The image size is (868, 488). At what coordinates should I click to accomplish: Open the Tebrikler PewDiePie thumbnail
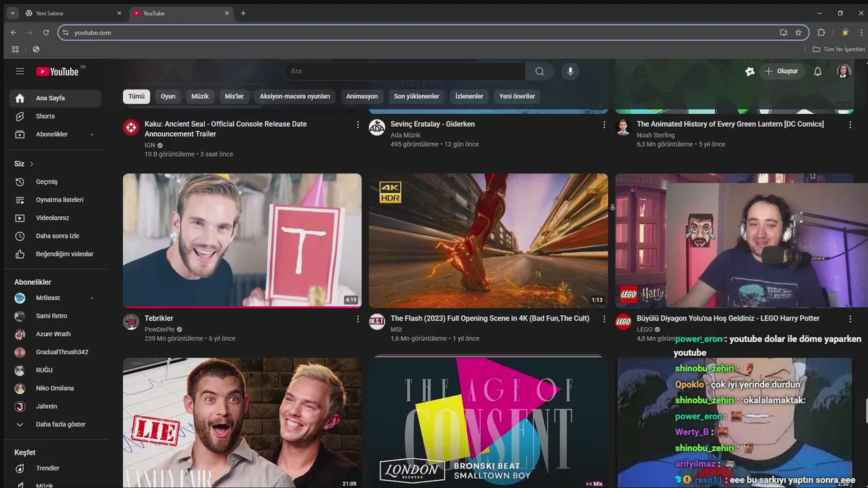pos(242,241)
